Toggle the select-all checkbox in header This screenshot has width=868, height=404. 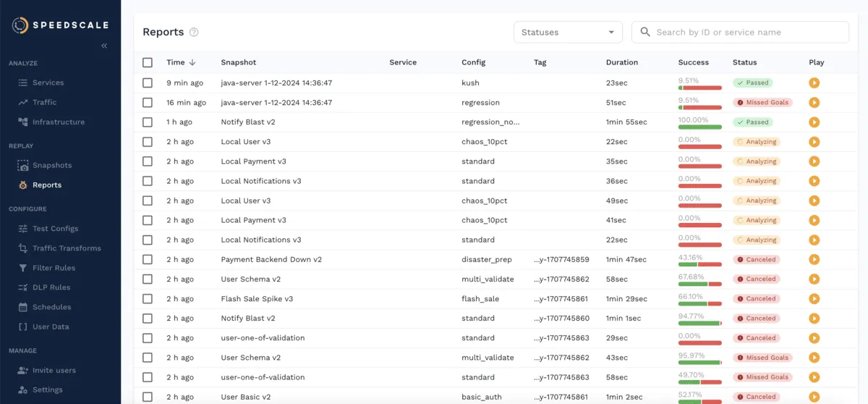(x=148, y=62)
